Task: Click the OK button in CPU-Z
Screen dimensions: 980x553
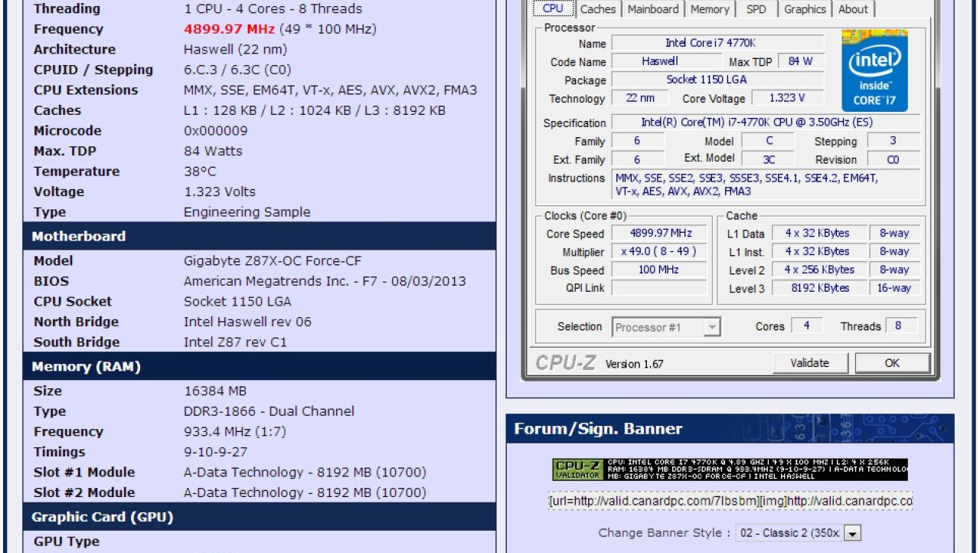Action: pos(892,363)
